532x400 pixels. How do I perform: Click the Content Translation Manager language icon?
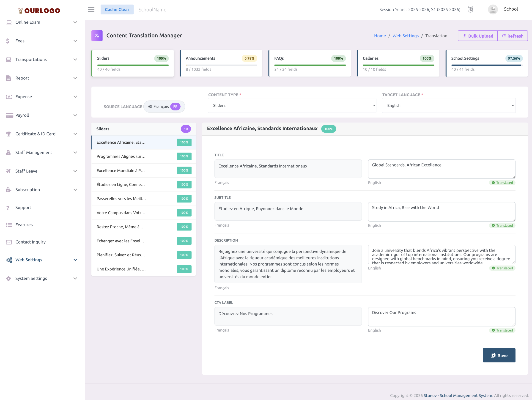(97, 35)
